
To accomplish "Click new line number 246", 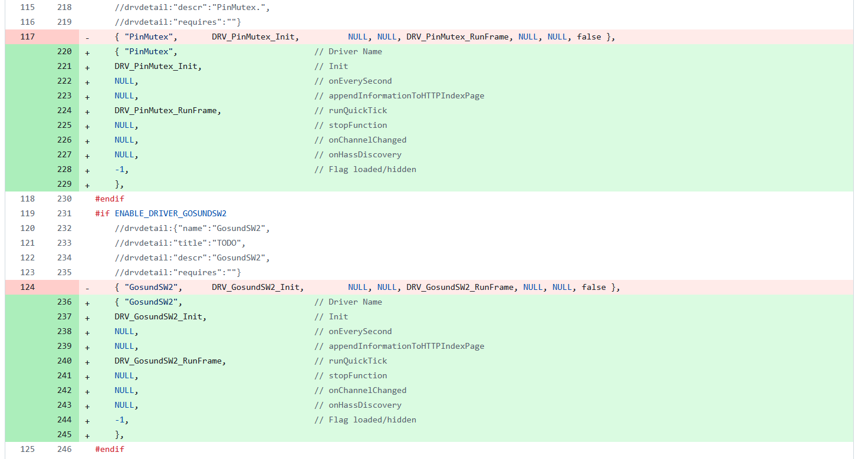I will click(64, 449).
